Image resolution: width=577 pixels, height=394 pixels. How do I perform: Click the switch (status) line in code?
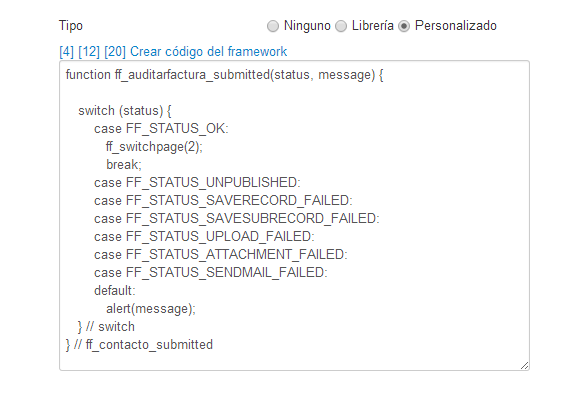(x=125, y=111)
